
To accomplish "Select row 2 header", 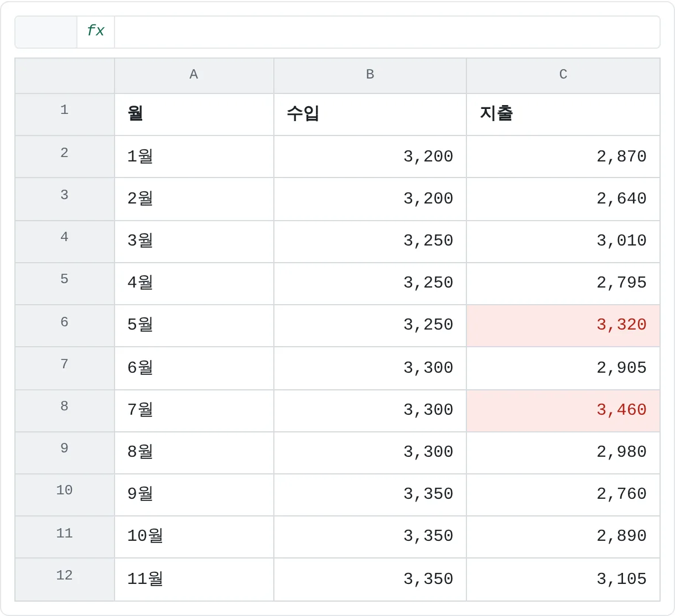I will [65, 156].
